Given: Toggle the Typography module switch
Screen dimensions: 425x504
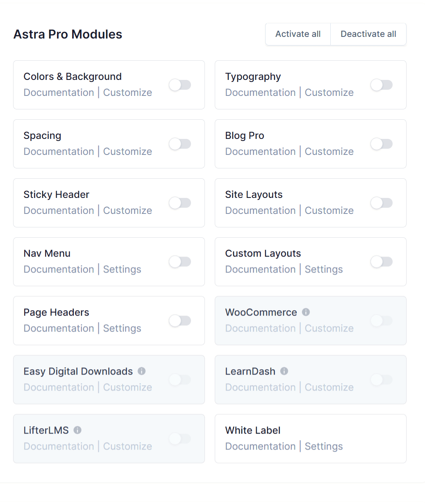Looking at the screenshot, I should coord(382,85).
